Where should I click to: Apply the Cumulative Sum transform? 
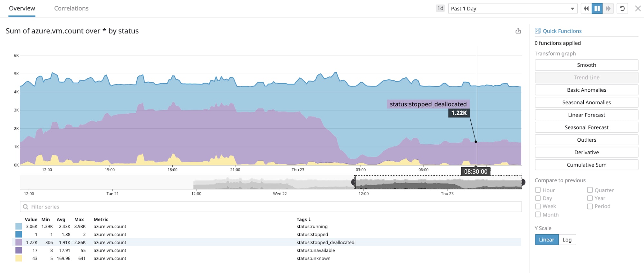[x=586, y=165]
